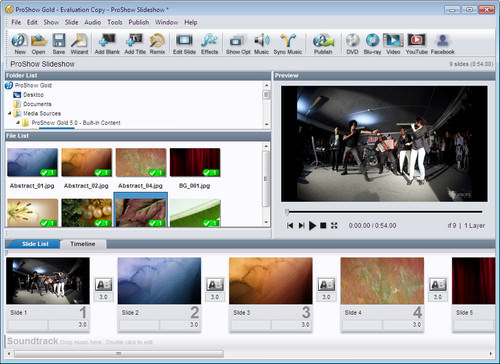Click the preview seek bar
The height and width of the screenshot is (364, 500).
[x=384, y=212]
